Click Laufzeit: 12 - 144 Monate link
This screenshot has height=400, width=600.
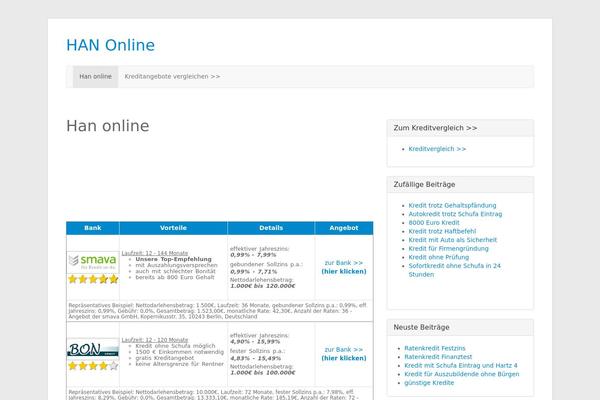point(155,253)
